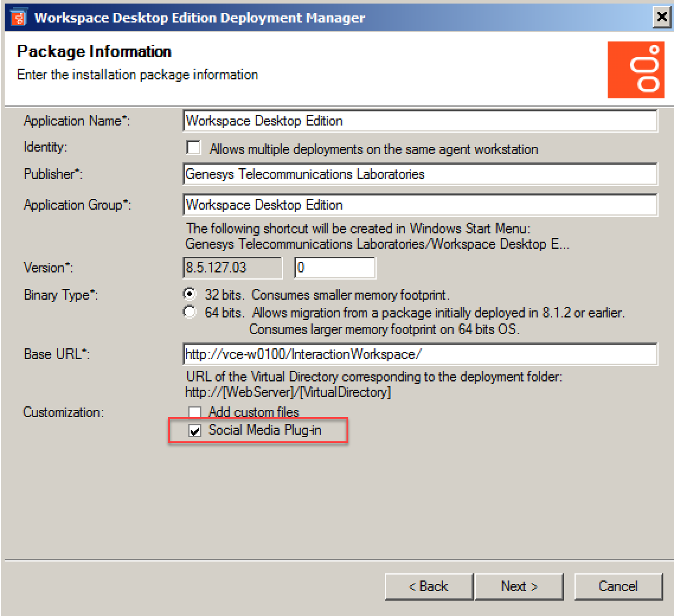Click the Application Group text field
Image resolution: width=674 pixels, height=616 pixels.
coord(420,205)
